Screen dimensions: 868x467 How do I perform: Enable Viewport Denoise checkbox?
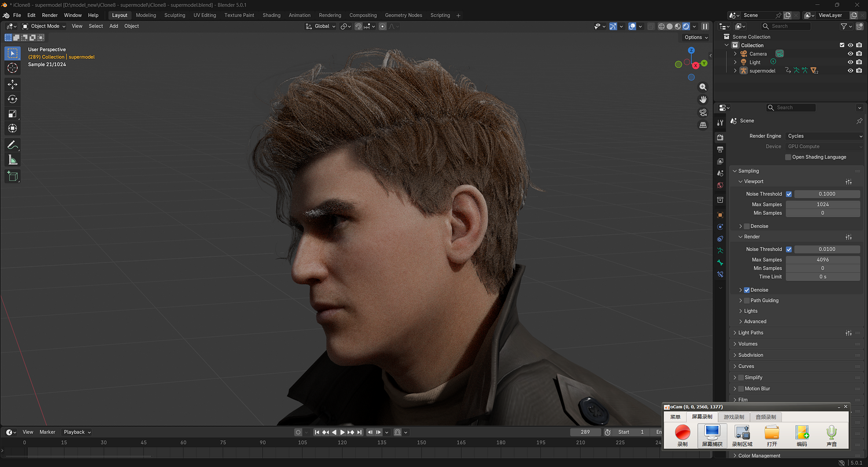[x=746, y=226]
